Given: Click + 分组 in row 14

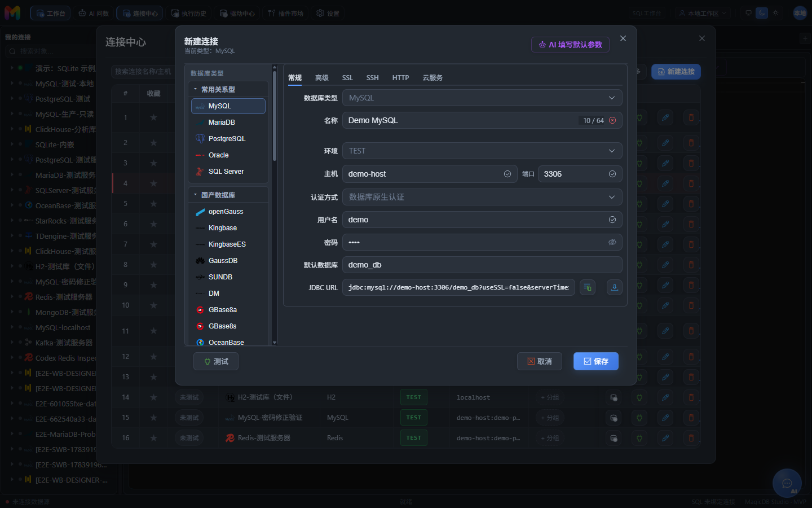Looking at the screenshot, I should [x=550, y=397].
